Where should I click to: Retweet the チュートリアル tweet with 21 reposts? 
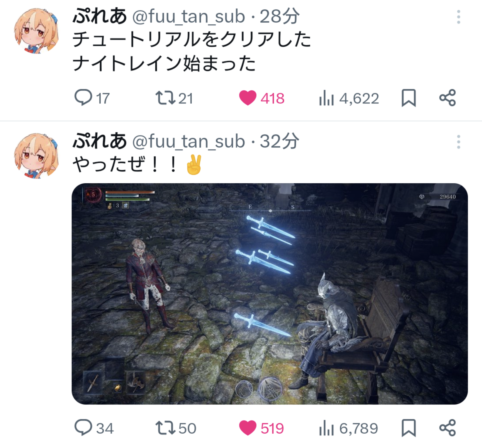(174, 98)
